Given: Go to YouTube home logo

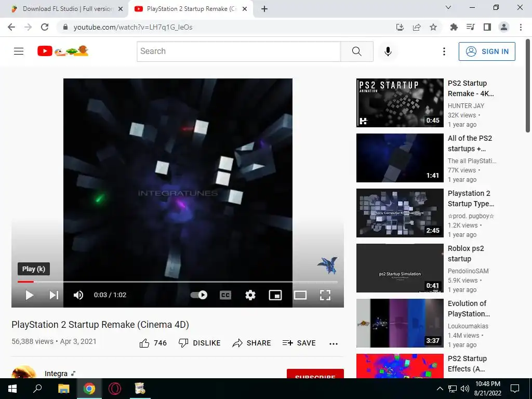Looking at the screenshot, I should 63,51.
